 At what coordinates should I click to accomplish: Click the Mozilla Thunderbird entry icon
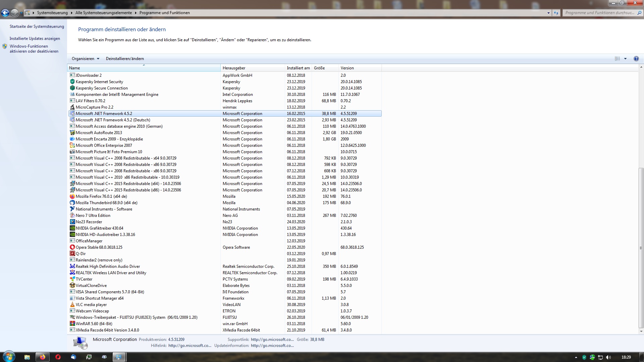click(x=72, y=203)
